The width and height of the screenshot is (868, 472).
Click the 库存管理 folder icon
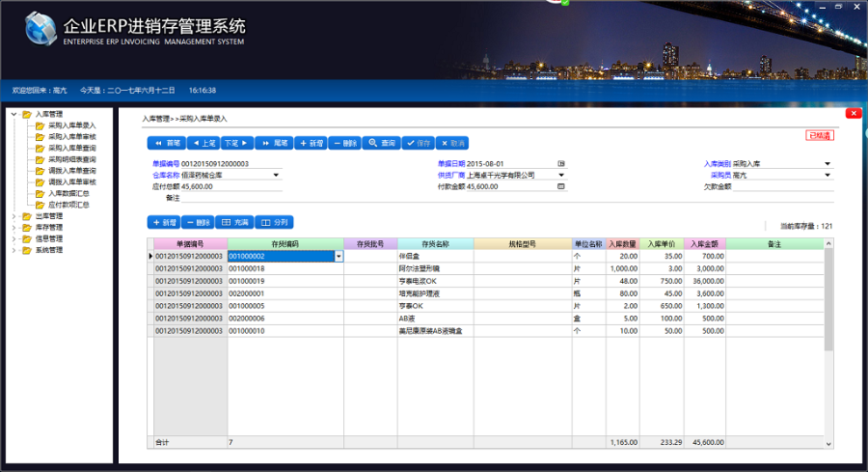point(27,227)
